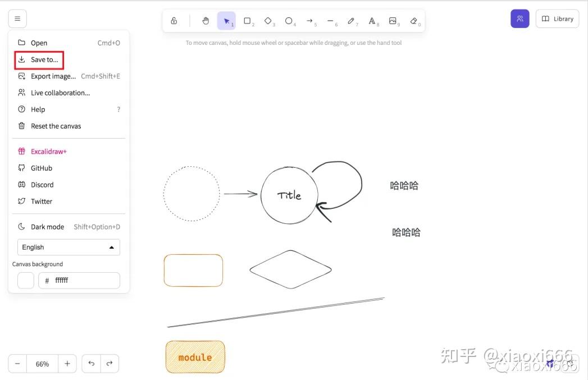Image resolution: width=588 pixels, height=380 pixels.
Task: Click the canvas background color swatch
Action: coord(25,280)
